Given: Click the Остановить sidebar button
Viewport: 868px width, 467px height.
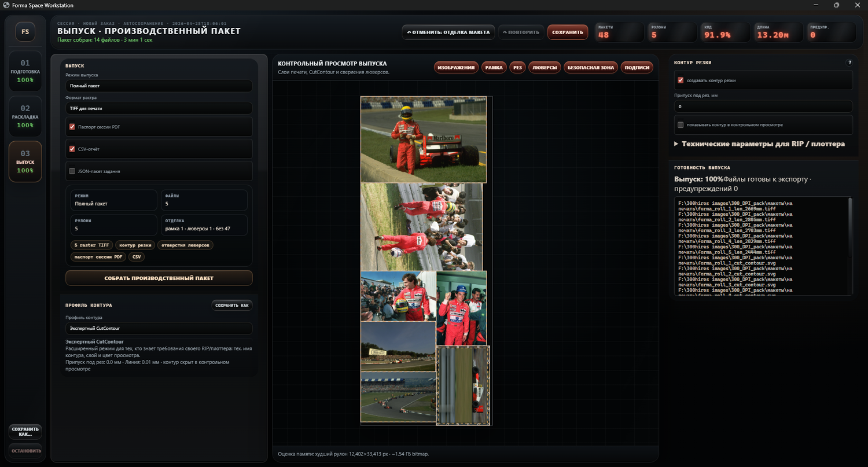Looking at the screenshot, I should coord(25,451).
